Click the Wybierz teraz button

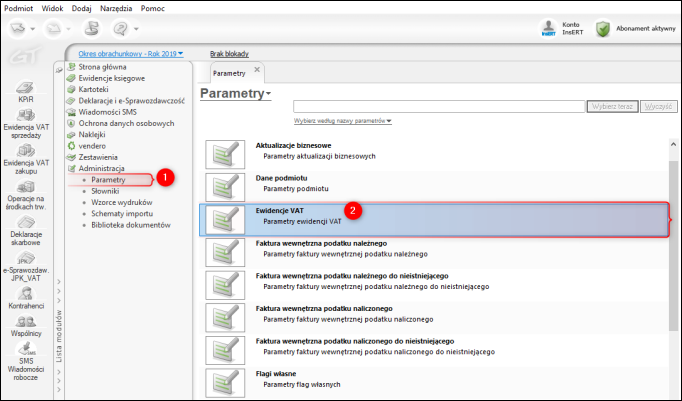(x=612, y=107)
